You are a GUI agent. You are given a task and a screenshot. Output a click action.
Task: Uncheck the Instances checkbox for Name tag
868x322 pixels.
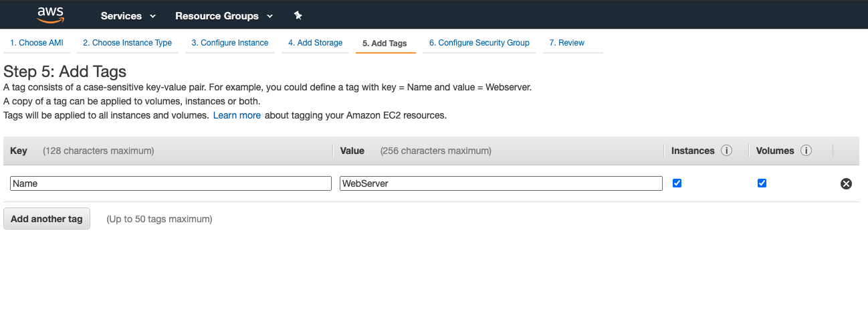[x=677, y=183]
